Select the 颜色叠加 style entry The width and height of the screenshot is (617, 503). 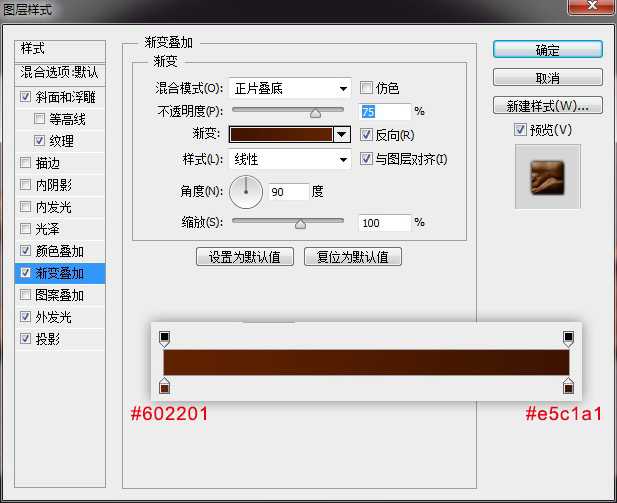pos(60,251)
